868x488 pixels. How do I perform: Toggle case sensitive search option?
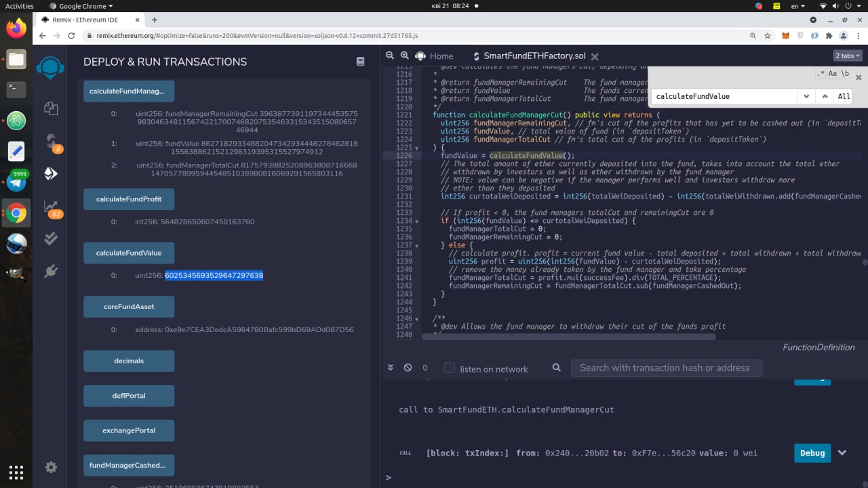click(833, 74)
